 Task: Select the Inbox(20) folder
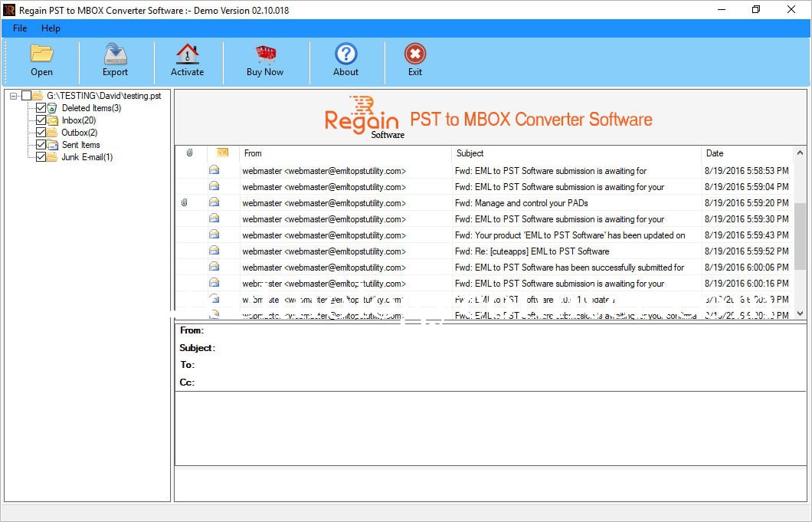pyautogui.click(x=79, y=120)
